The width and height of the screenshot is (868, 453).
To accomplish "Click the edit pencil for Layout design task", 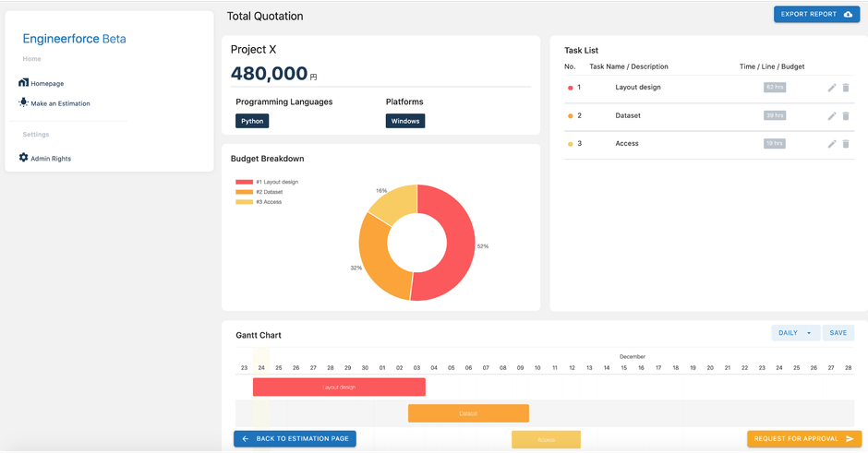I will [x=832, y=88].
